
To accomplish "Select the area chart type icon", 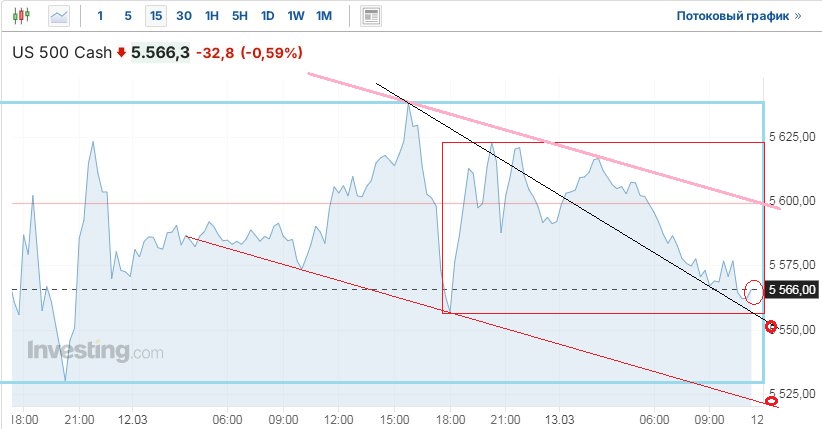I will point(59,16).
